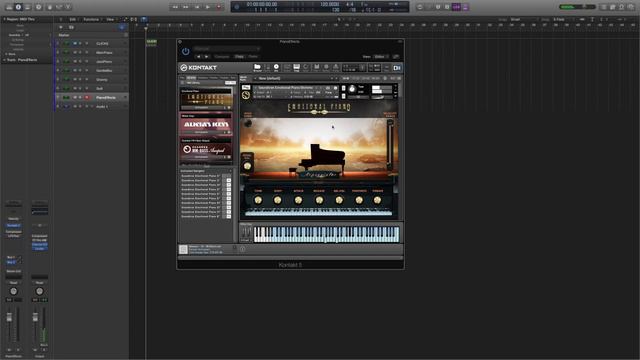The height and width of the screenshot is (360, 640).
Task: Bypass plugin with blue power button
Action: (x=186, y=52)
